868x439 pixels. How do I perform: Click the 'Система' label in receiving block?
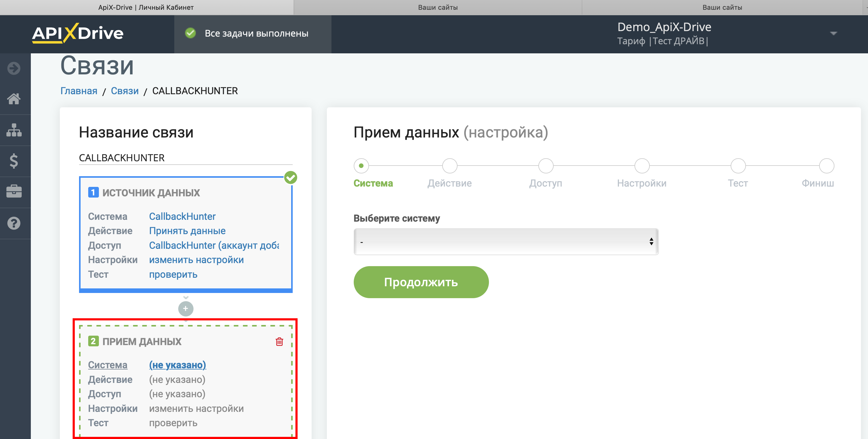pyautogui.click(x=108, y=365)
